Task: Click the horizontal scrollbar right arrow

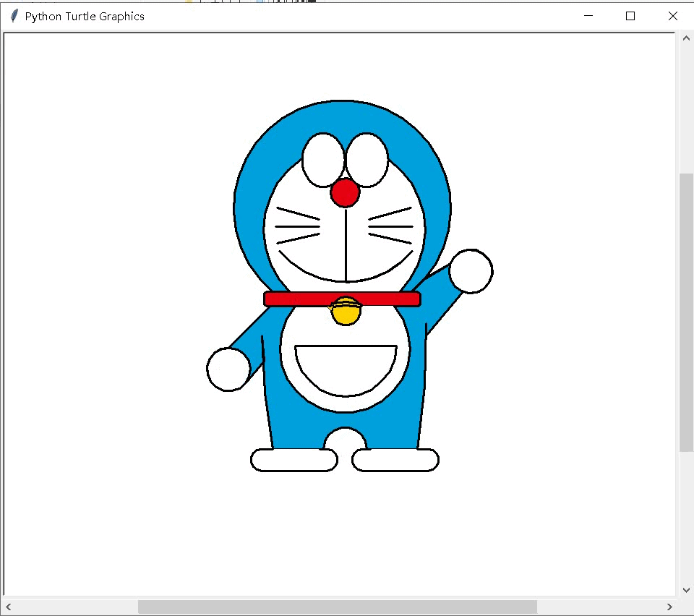Action: point(669,607)
